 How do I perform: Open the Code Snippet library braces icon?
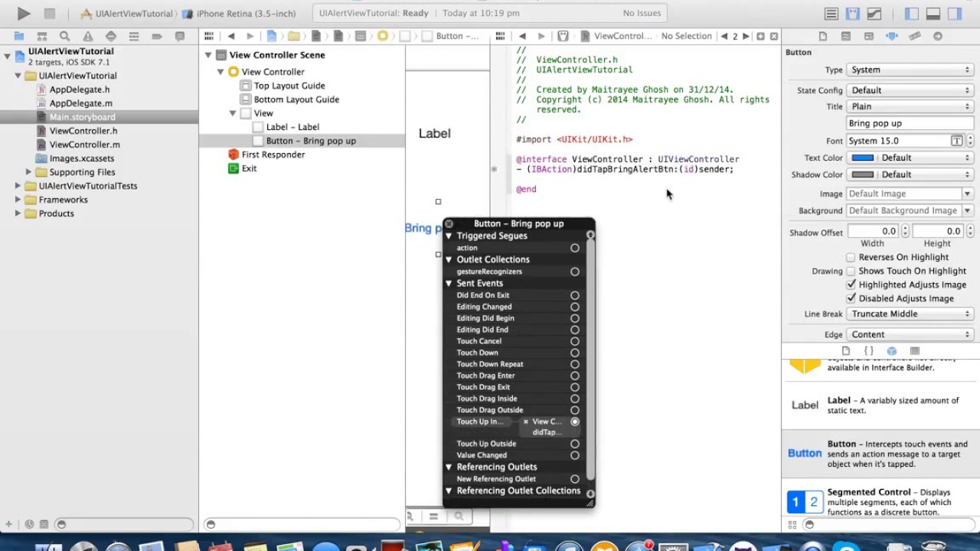(x=869, y=350)
